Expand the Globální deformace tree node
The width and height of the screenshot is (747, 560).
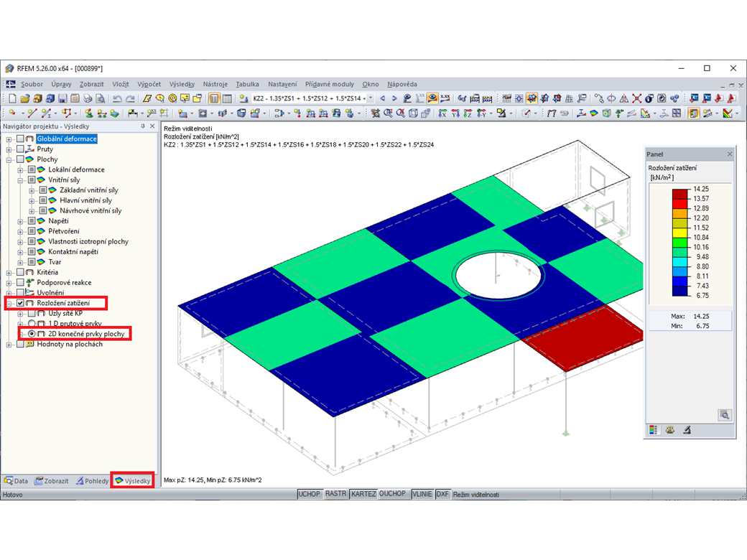[x=9, y=139]
